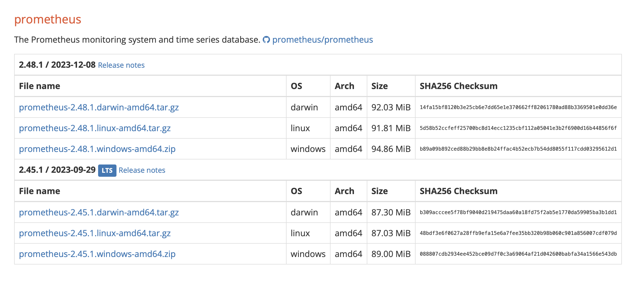The height and width of the screenshot is (281, 644).
Task: Open Release notes for version 2.48.1
Action: [121, 65]
